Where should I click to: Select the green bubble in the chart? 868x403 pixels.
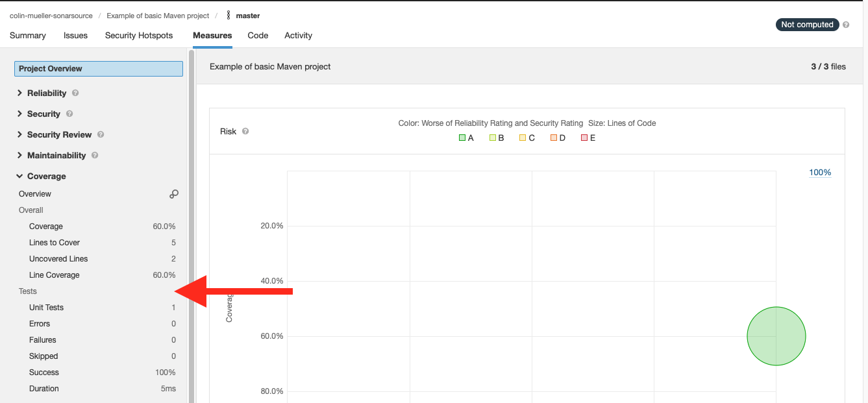click(776, 336)
